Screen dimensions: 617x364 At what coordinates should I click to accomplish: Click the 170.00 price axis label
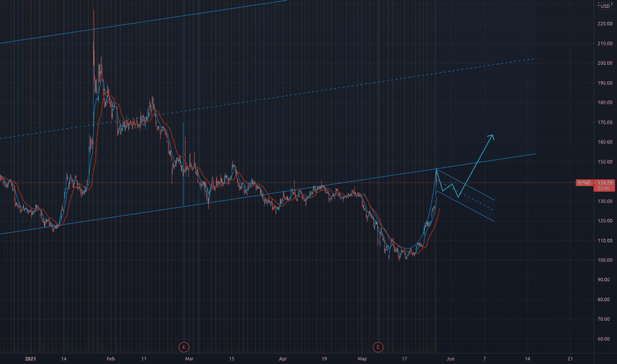click(x=605, y=122)
